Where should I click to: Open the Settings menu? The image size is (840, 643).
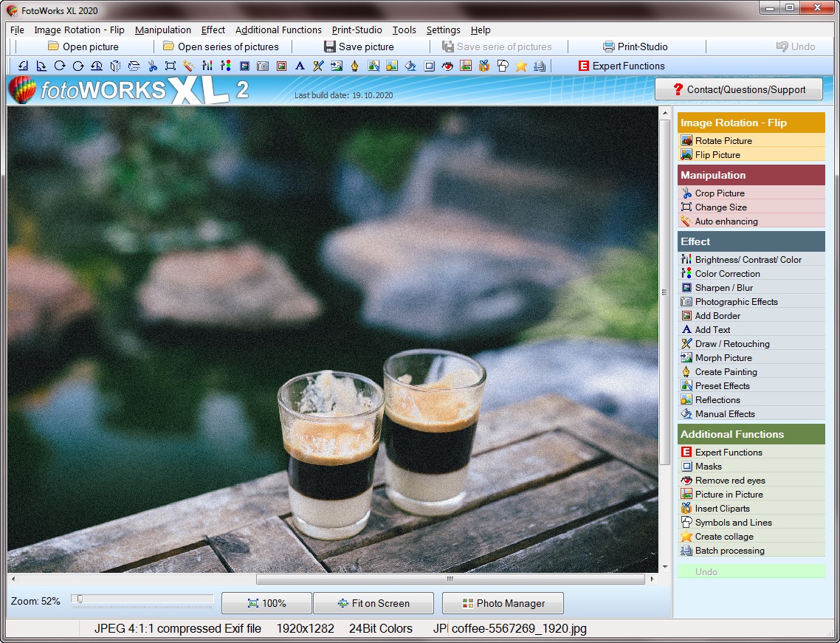(x=443, y=30)
